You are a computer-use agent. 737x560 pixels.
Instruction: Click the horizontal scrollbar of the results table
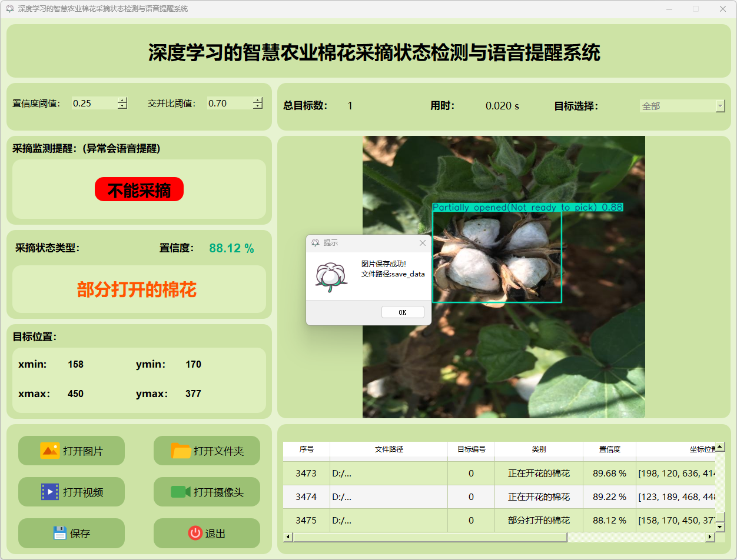coord(430,537)
